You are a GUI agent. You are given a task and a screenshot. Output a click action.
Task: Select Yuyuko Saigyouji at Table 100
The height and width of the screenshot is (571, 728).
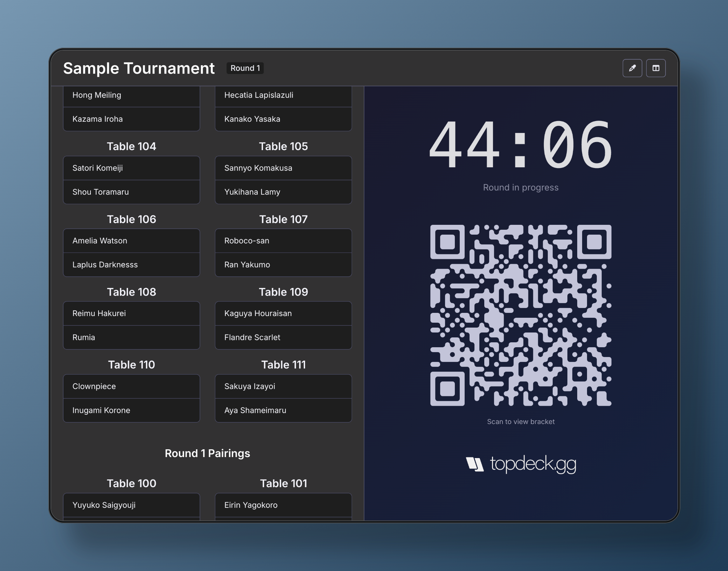(x=131, y=505)
